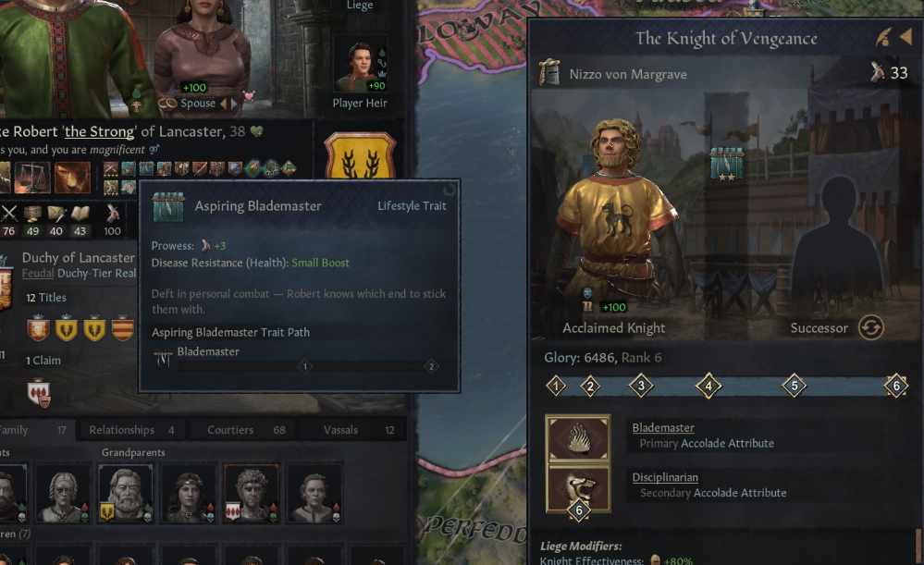Click the Player Heir portrait

(360, 64)
